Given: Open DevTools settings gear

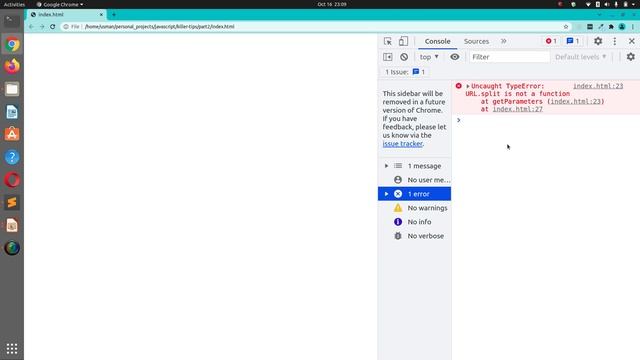Looking at the screenshot, I should 598,41.
